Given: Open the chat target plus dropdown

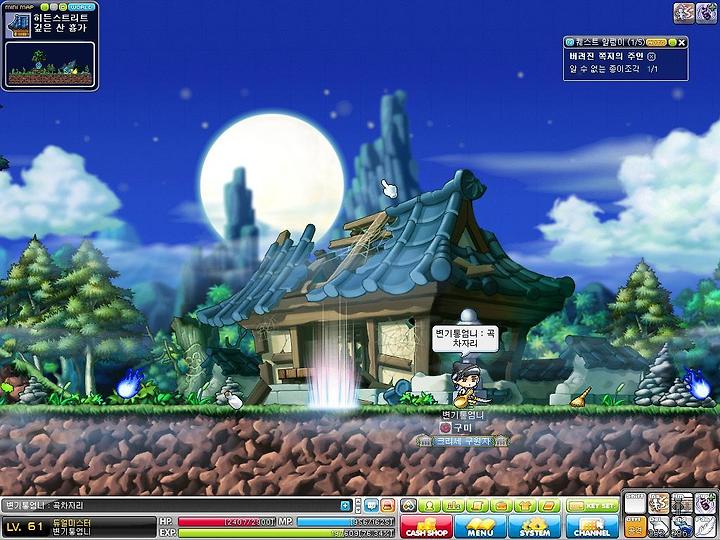Looking at the screenshot, I should coord(345,506).
